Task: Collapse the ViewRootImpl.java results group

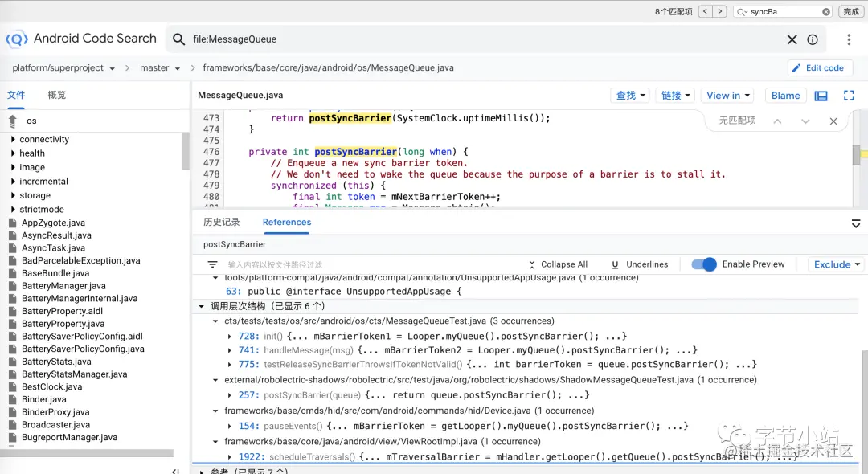Action: point(215,442)
